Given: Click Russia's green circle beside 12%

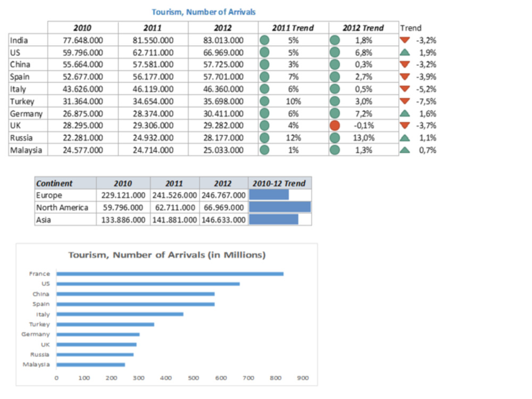Looking at the screenshot, I should (x=264, y=138).
